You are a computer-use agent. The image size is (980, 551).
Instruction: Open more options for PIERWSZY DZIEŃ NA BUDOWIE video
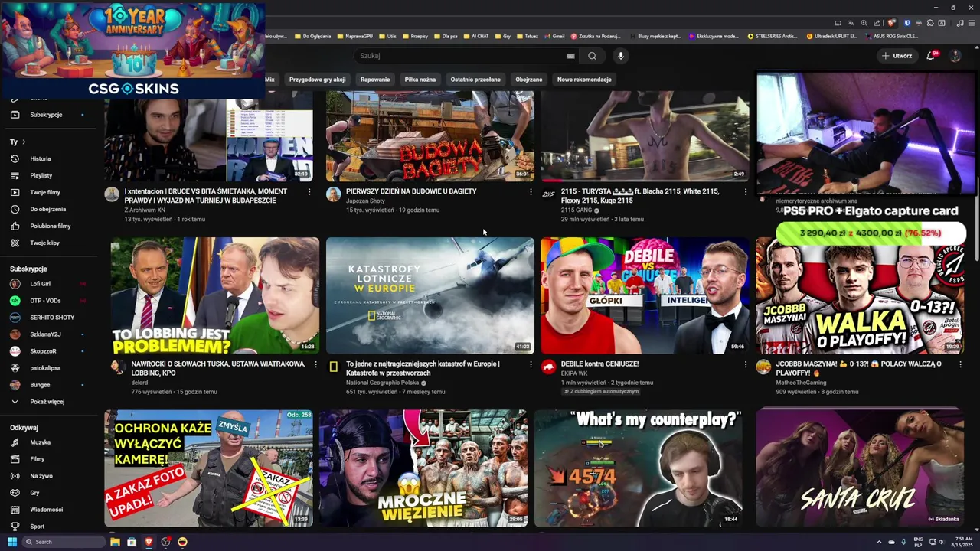(531, 192)
